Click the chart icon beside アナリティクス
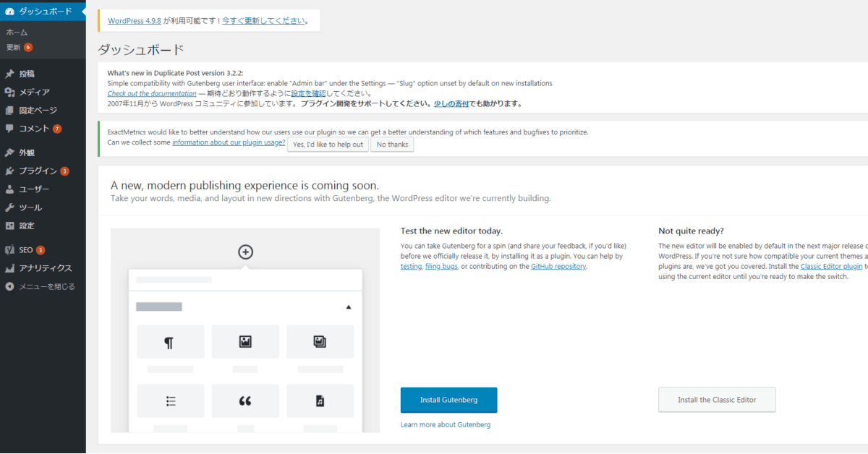Image resolution: width=868 pixels, height=454 pixels. 10,268
